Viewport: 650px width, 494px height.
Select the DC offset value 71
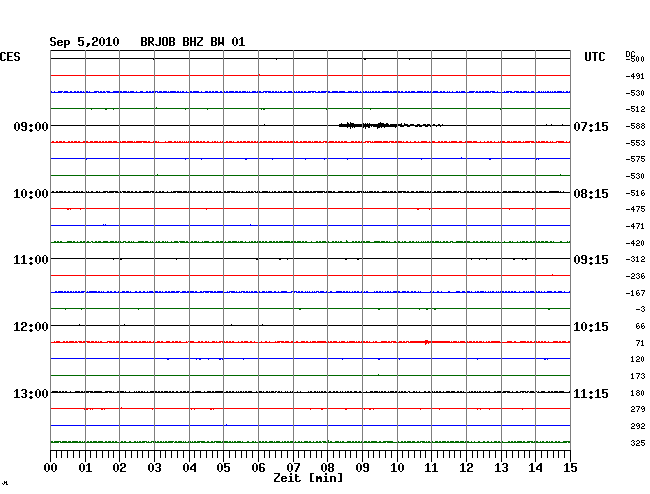coord(640,343)
